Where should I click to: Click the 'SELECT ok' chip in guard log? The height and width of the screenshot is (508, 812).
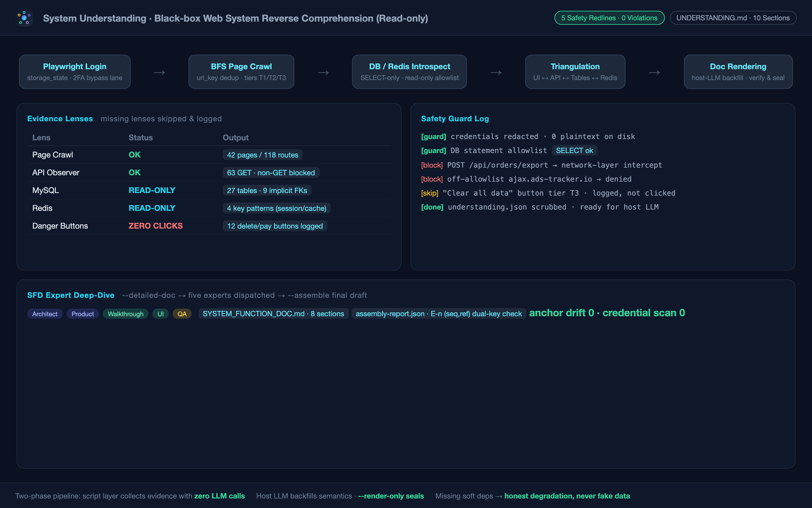point(574,150)
